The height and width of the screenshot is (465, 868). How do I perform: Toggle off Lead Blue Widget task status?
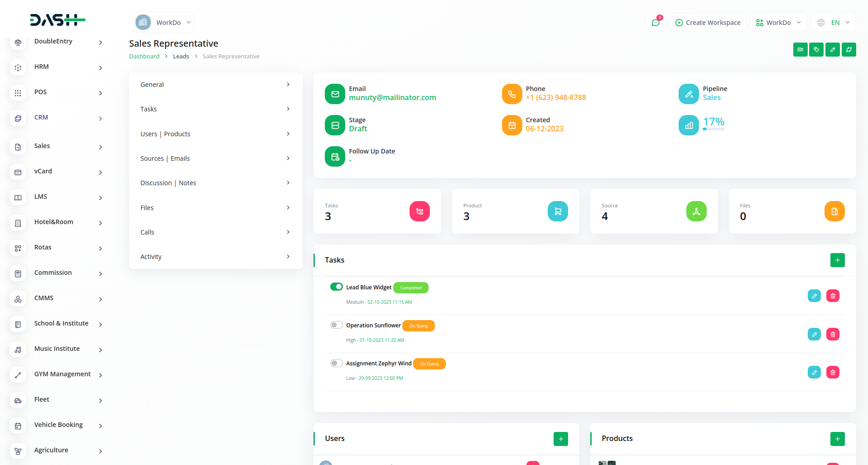(336, 287)
